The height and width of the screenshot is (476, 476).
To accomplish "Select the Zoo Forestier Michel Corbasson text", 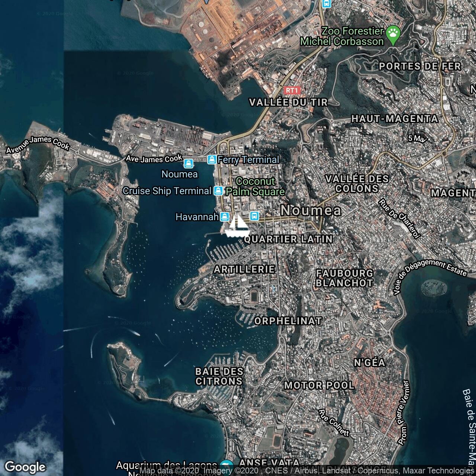I will [342, 36].
